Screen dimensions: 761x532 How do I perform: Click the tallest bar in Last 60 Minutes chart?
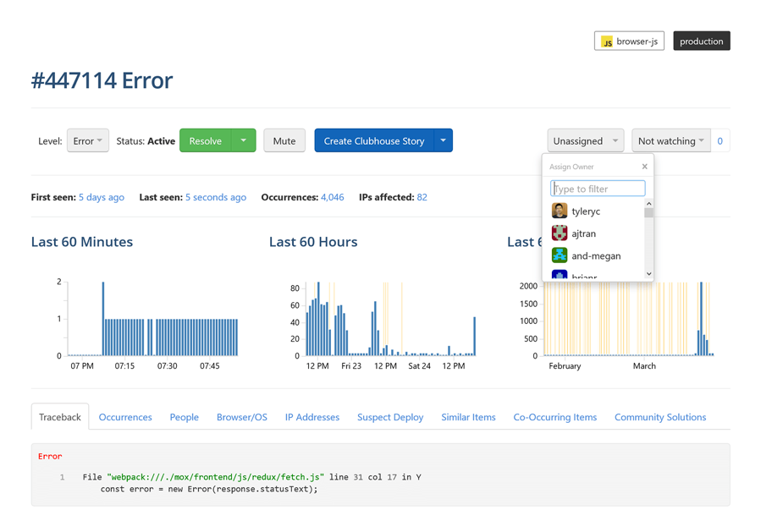coord(103,319)
